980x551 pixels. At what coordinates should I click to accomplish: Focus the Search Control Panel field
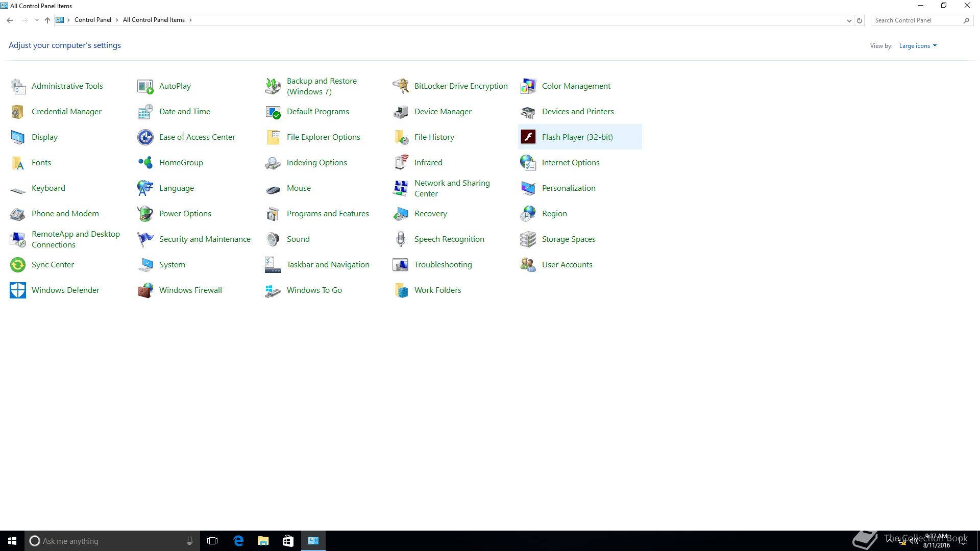click(922, 20)
